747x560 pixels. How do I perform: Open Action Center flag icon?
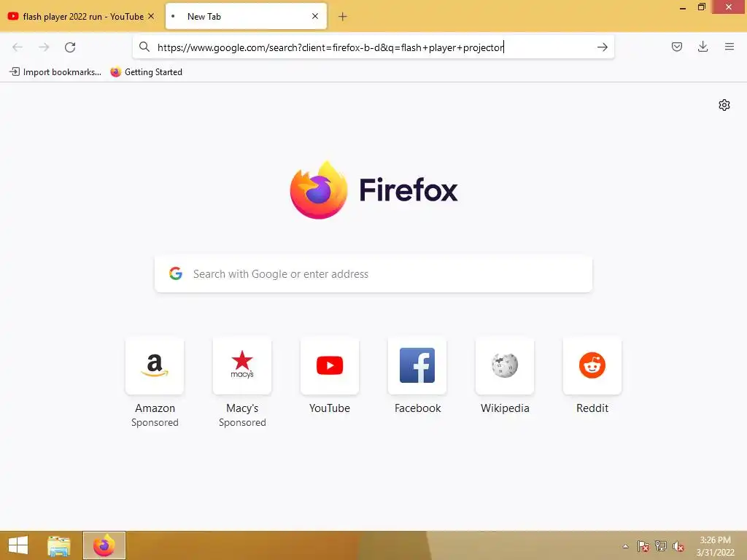pos(643,546)
